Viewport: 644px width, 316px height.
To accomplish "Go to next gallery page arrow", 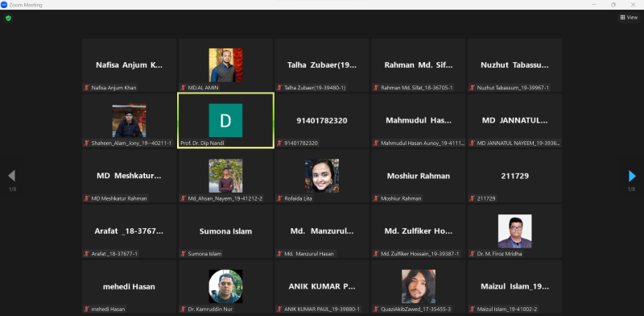I will 632,176.
